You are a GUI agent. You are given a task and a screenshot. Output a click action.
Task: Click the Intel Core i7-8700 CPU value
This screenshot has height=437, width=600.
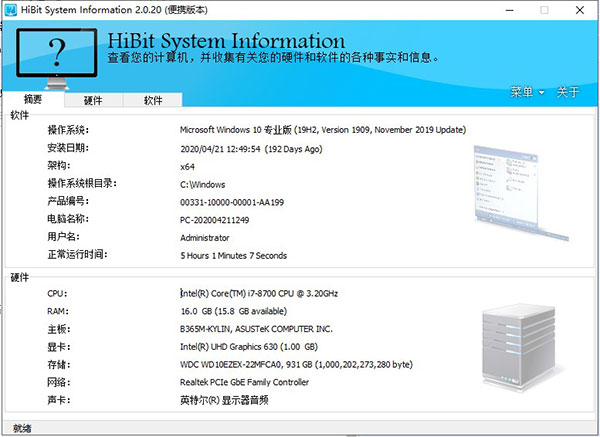tap(259, 294)
